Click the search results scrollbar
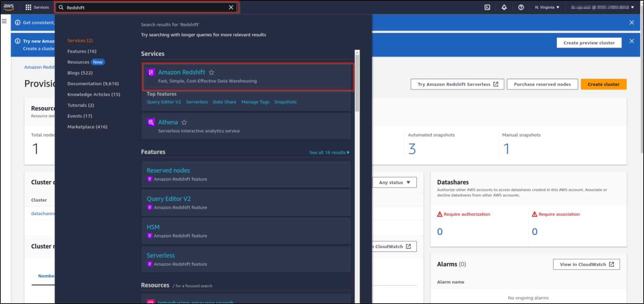Image resolution: width=644 pixels, height=304 pixels. tap(357, 83)
